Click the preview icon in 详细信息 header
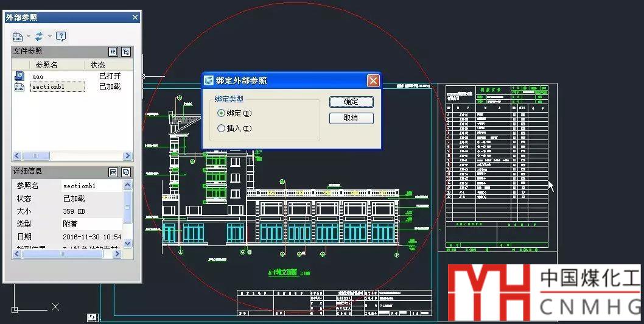644x324 pixels. tap(126, 172)
